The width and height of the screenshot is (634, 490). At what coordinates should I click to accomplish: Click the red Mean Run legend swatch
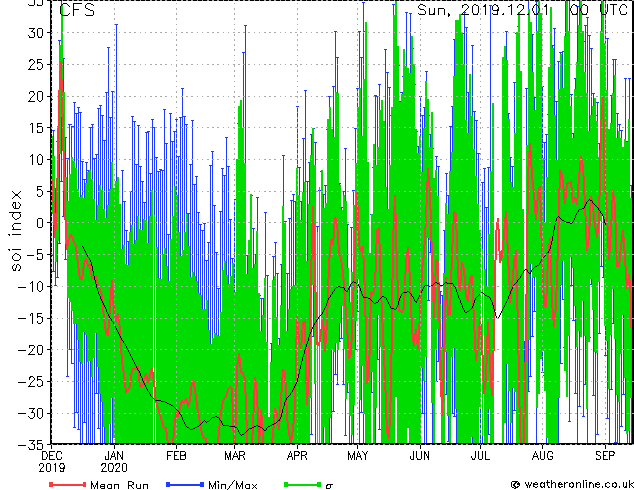click(x=68, y=484)
